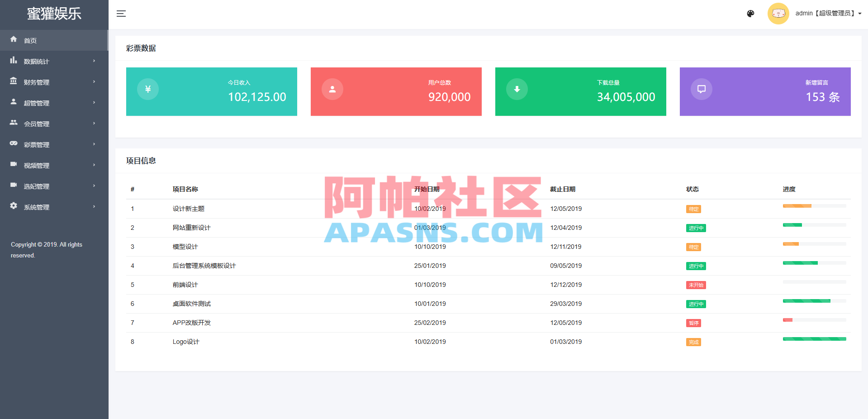
Task: Click the 完成 status badge for Logo设计
Action: coord(694,342)
